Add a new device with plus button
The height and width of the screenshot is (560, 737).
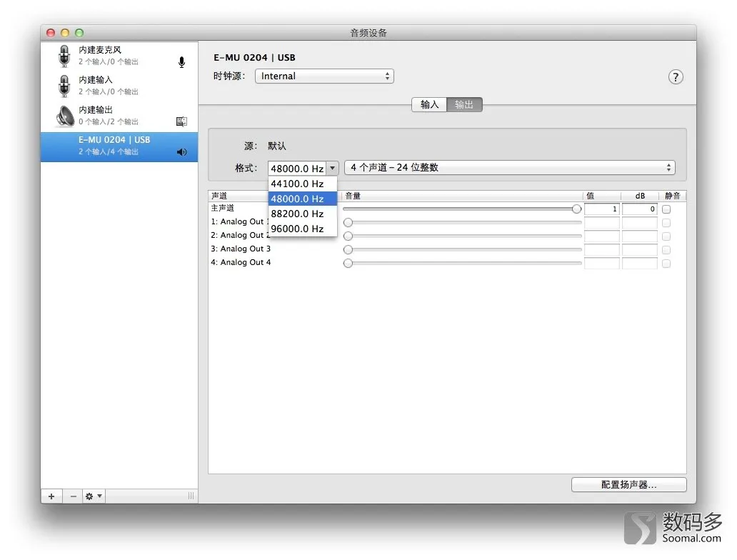(x=51, y=496)
